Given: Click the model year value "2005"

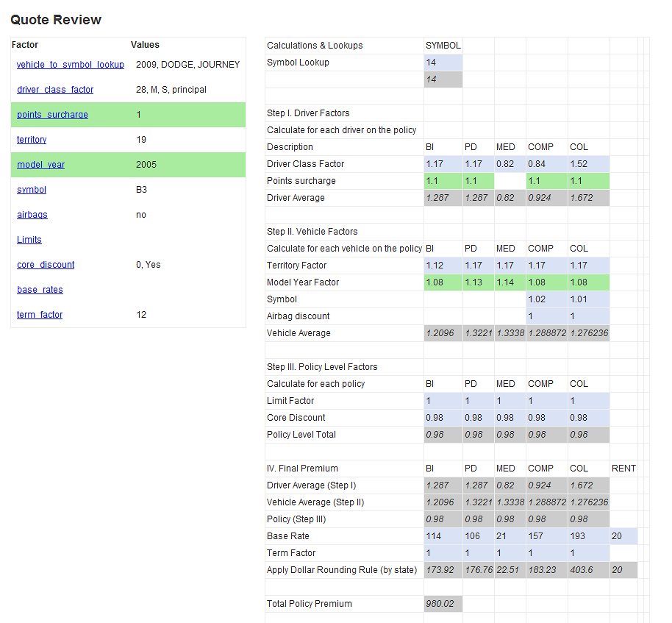Looking at the screenshot, I should (146, 165).
